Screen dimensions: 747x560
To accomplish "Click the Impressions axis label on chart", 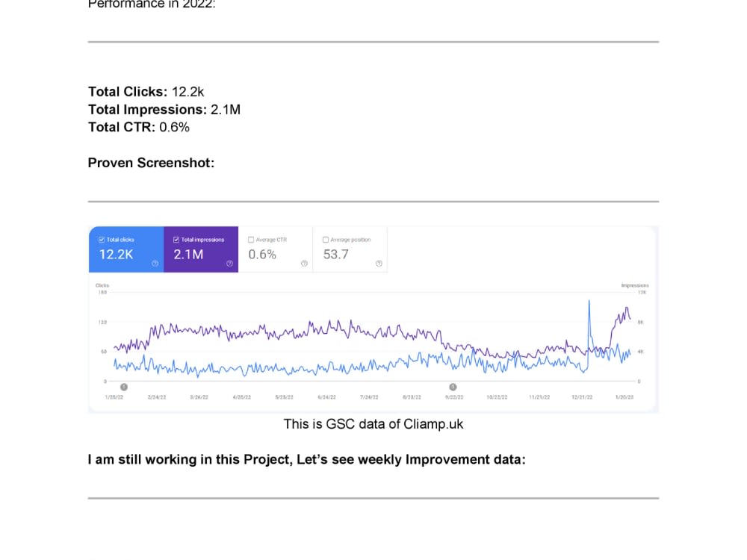I will tap(634, 285).
